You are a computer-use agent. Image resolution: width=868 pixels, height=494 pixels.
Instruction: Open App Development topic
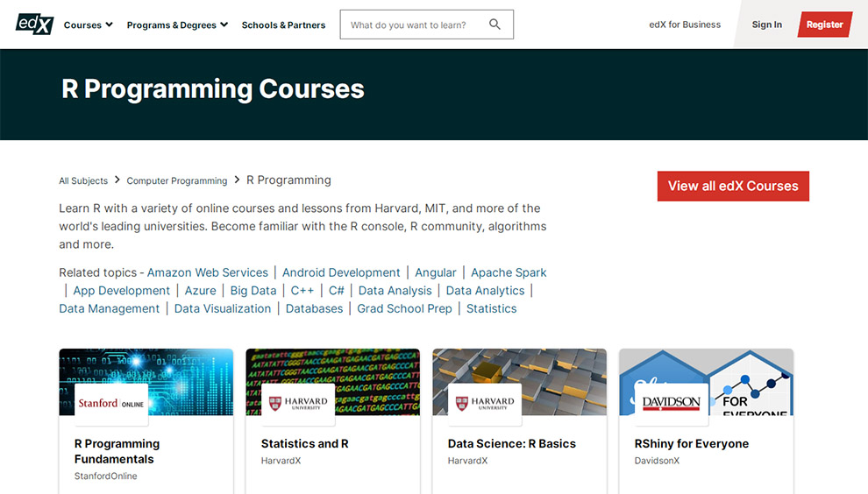tap(122, 291)
